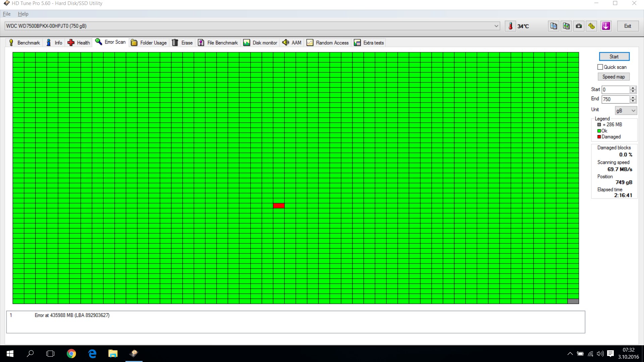The height and width of the screenshot is (362, 644).
Task: Enable the Quick scan checkbox
Action: [600, 67]
